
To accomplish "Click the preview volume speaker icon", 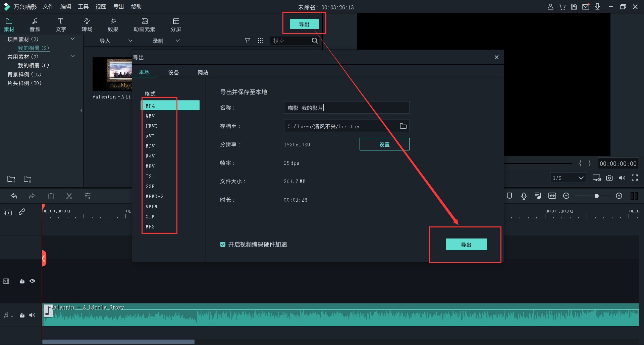I will (622, 178).
